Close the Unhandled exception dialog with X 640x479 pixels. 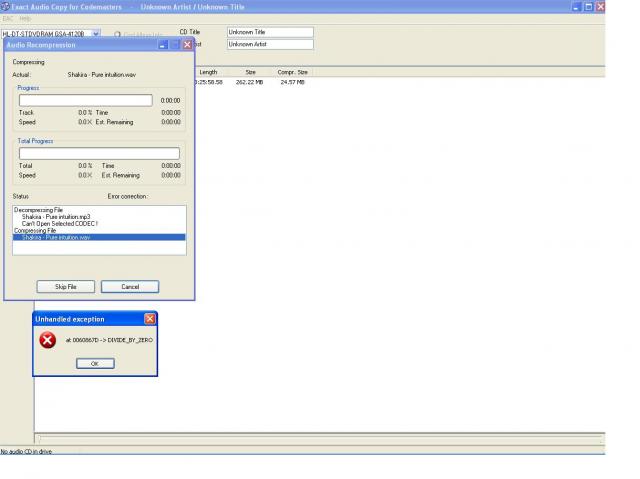tap(150, 319)
